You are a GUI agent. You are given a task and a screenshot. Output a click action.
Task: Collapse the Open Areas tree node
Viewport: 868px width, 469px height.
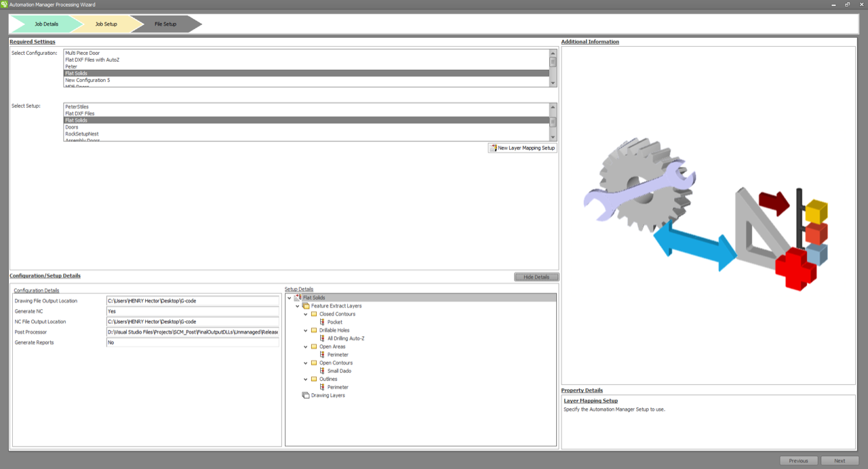[305, 346]
